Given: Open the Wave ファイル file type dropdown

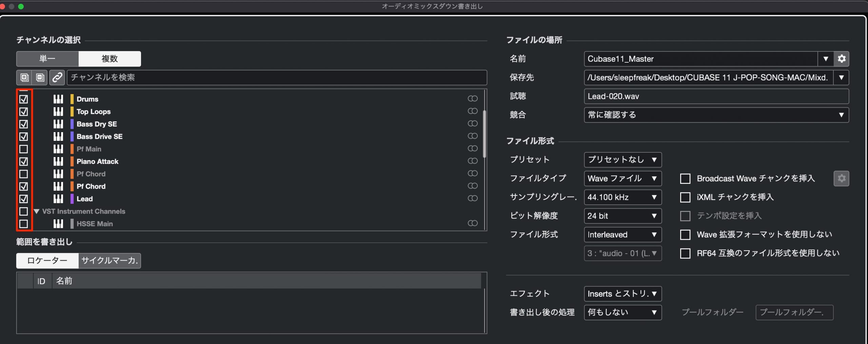Looking at the screenshot, I should 623,178.
